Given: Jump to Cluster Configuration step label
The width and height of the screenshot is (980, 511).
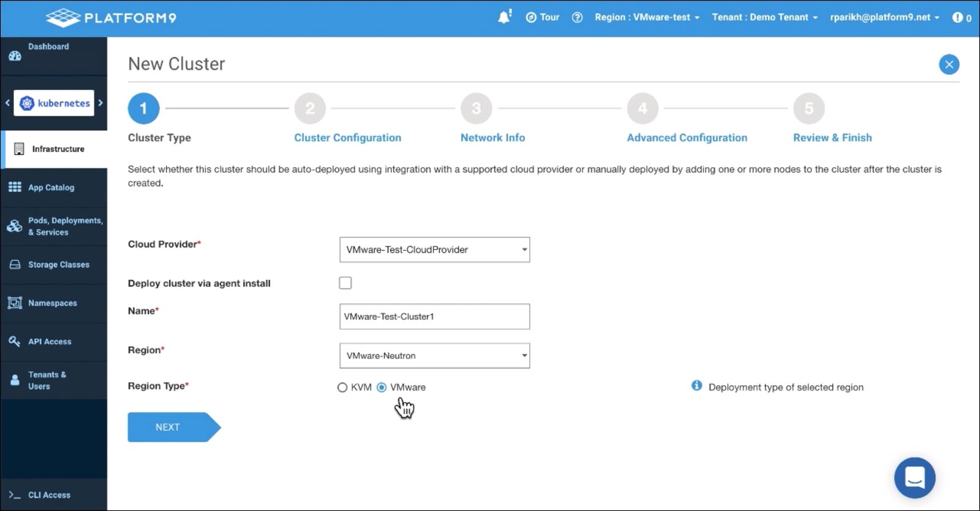Looking at the screenshot, I should point(347,138).
